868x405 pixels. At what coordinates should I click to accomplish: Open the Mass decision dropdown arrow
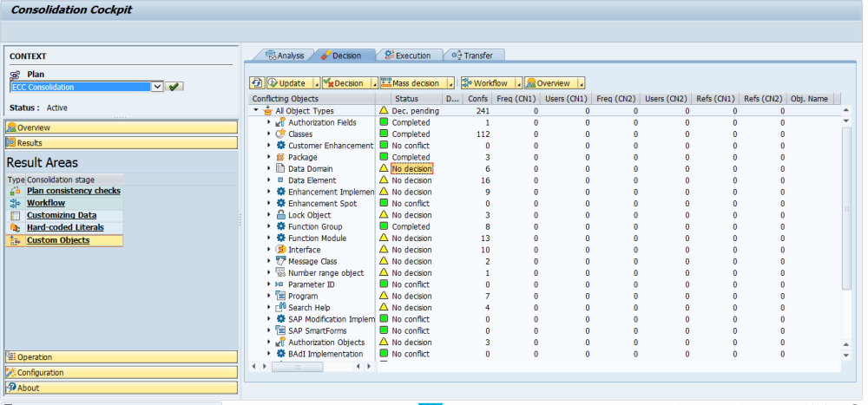point(450,83)
